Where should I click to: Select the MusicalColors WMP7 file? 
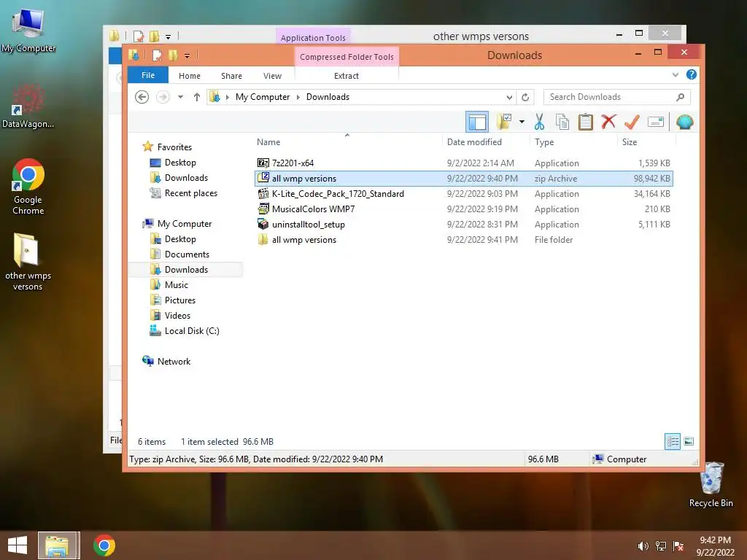tap(463, 209)
